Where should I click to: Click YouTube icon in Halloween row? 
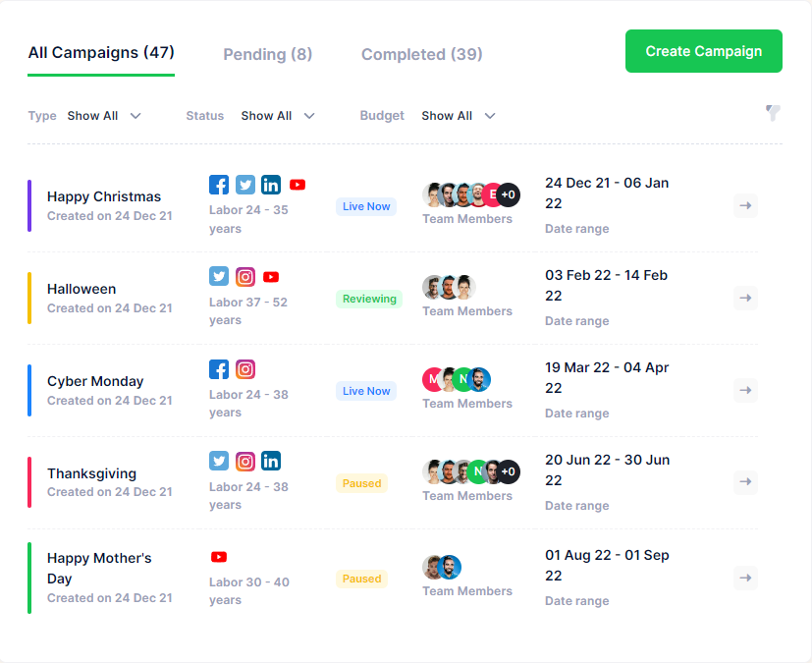coord(271,277)
